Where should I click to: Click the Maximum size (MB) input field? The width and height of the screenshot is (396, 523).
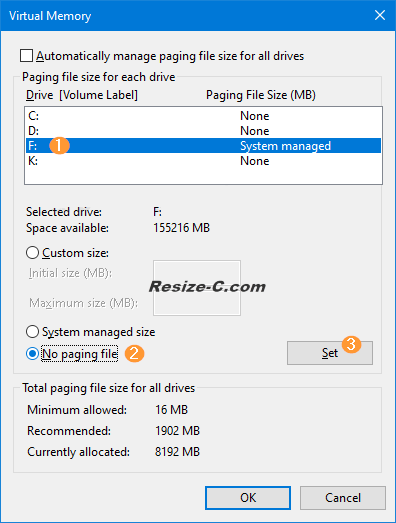[x=197, y=302]
